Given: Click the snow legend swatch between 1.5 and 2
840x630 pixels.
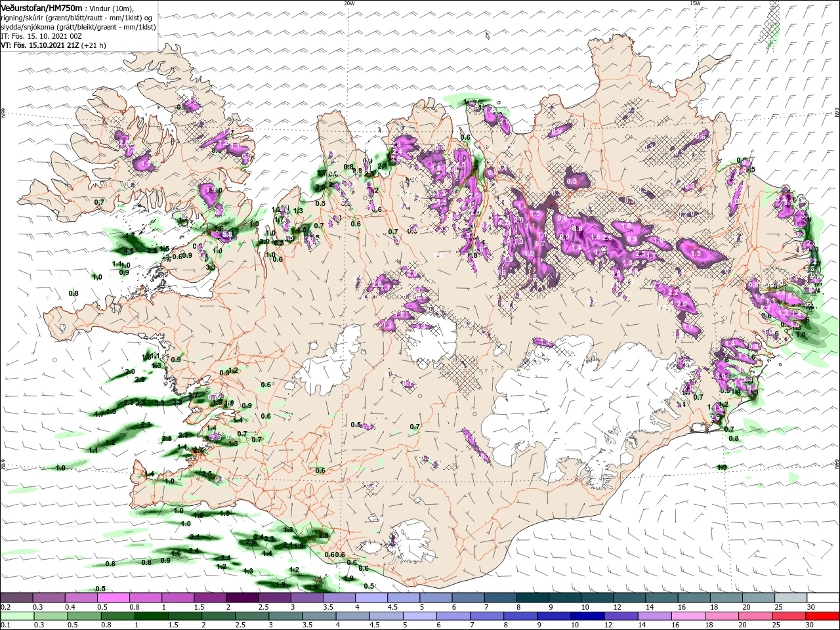Looking at the screenshot, I should click(210, 598).
